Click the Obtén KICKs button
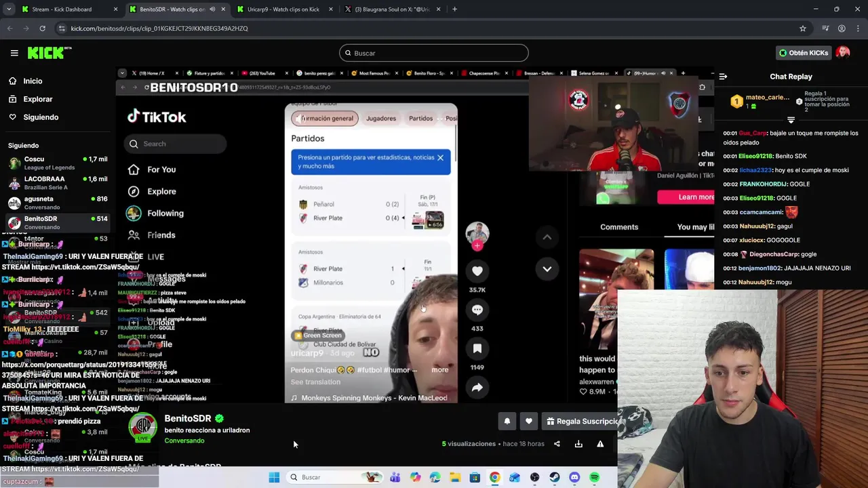The width and height of the screenshot is (868, 488). [x=804, y=53]
